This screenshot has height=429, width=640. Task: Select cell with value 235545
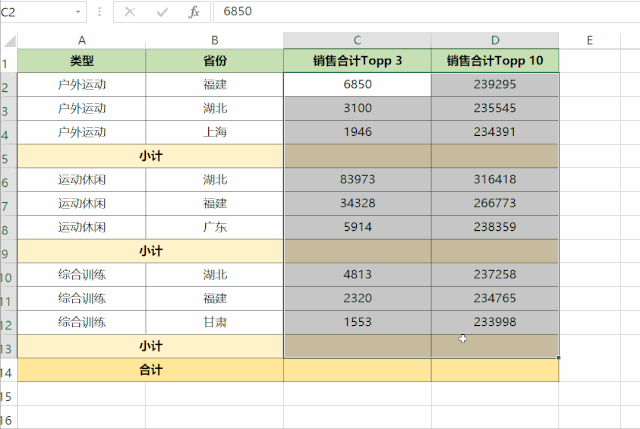pos(495,108)
